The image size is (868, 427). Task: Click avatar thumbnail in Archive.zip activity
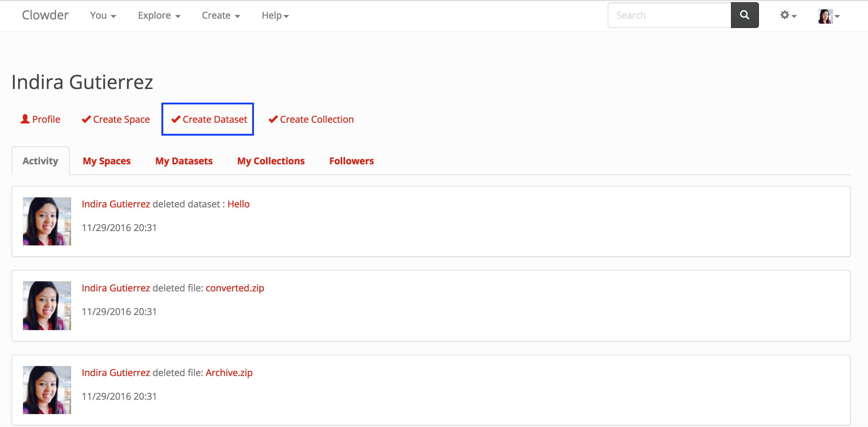pyautogui.click(x=47, y=390)
